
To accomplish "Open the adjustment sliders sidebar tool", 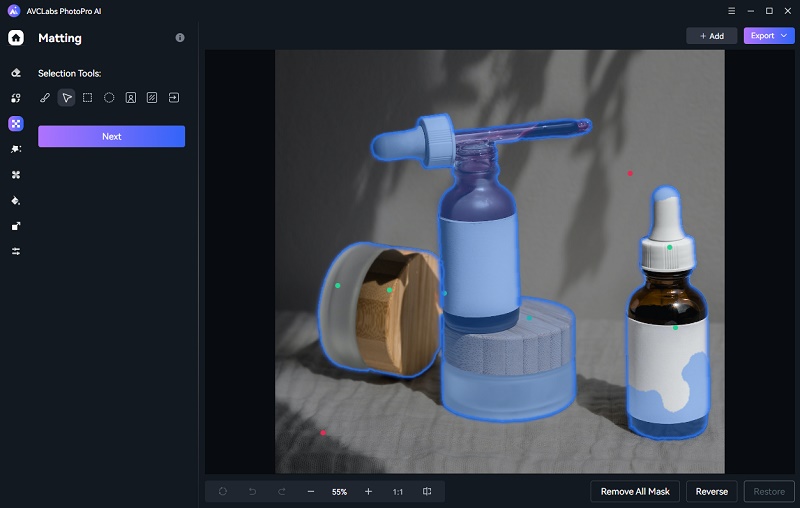I will click(16, 251).
